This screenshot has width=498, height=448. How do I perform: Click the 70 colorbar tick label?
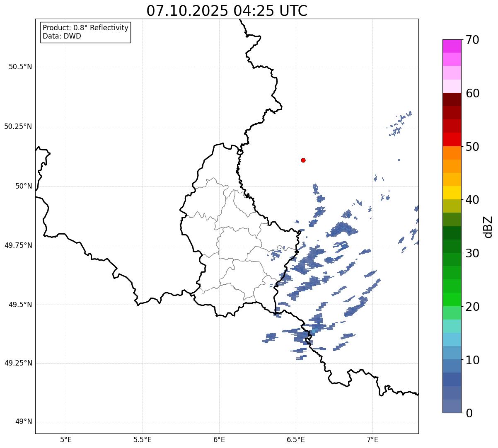click(472, 40)
